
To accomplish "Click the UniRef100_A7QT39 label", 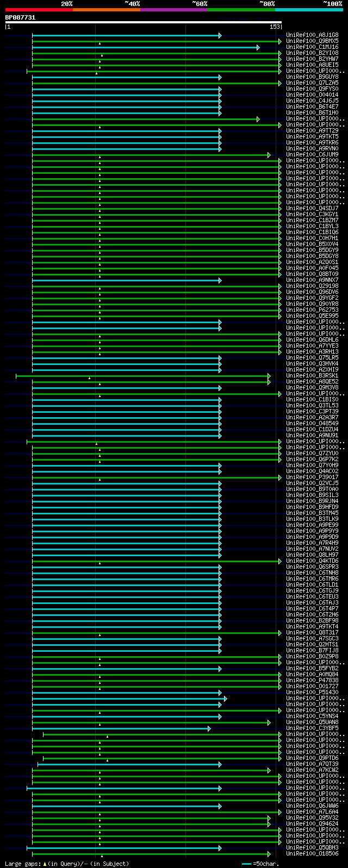I will (312, 764).
